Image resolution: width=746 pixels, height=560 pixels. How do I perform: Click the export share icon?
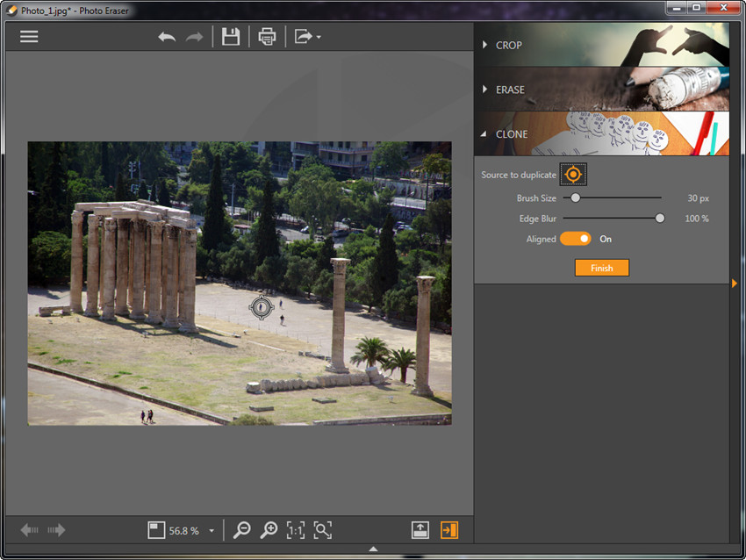303,37
